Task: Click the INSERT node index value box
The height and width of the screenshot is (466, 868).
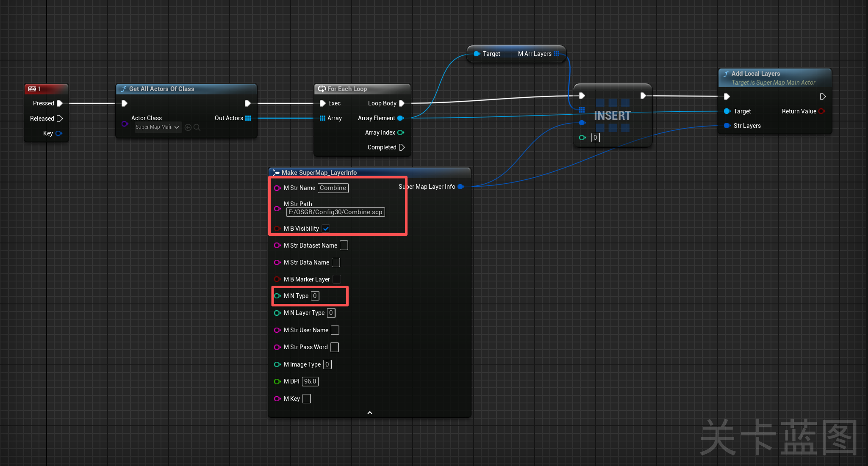Action: [x=595, y=138]
